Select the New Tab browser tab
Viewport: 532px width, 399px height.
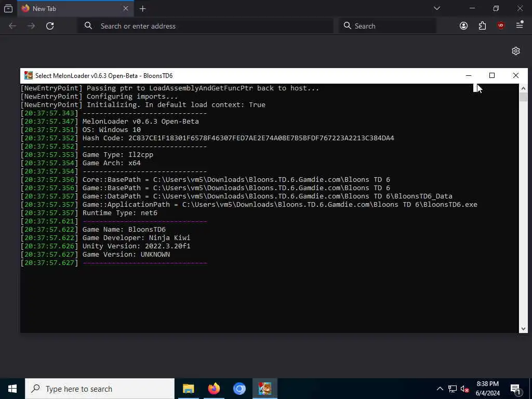[x=75, y=8]
